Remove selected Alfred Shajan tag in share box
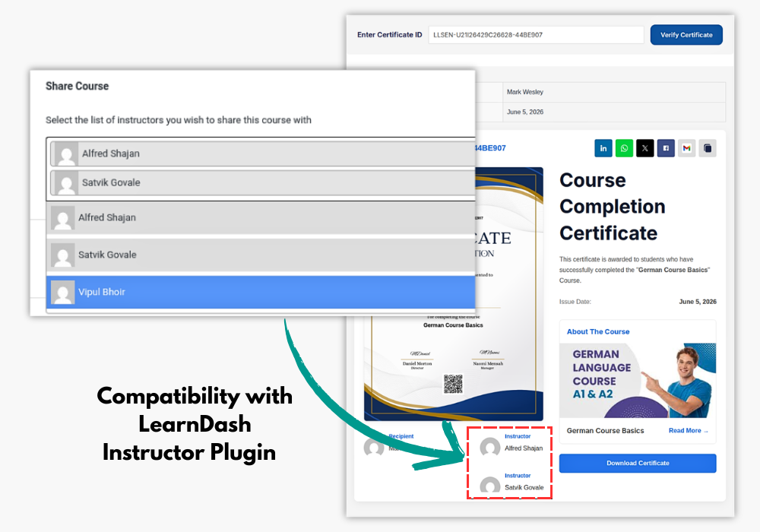760x532 pixels. tap(263, 154)
